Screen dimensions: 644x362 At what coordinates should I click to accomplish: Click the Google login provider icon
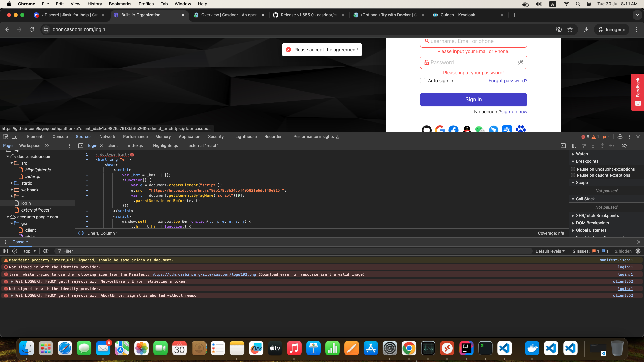point(440,129)
